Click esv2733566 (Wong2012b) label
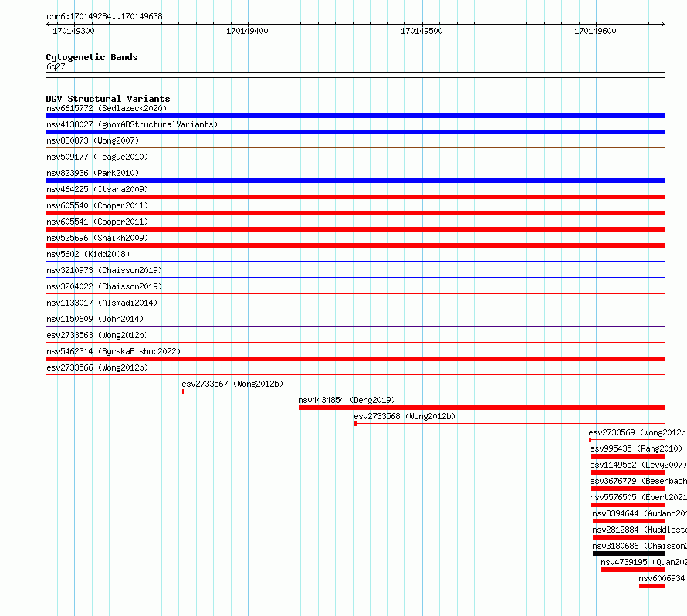The width and height of the screenshot is (687, 616). tap(97, 367)
